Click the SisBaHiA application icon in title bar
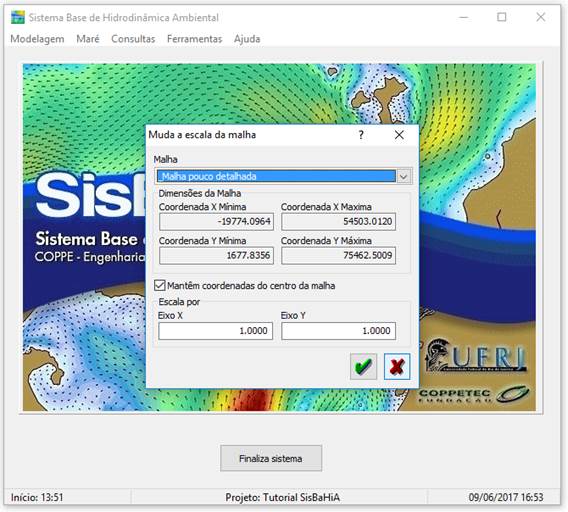Viewport: 568px width, 512px height. click(18, 17)
